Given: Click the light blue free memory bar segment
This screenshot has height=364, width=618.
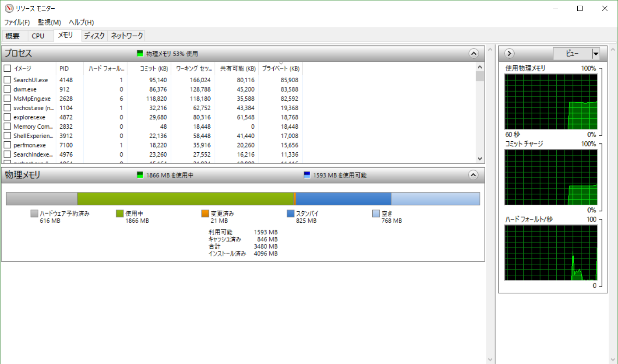Looking at the screenshot, I should click(x=435, y=199).
